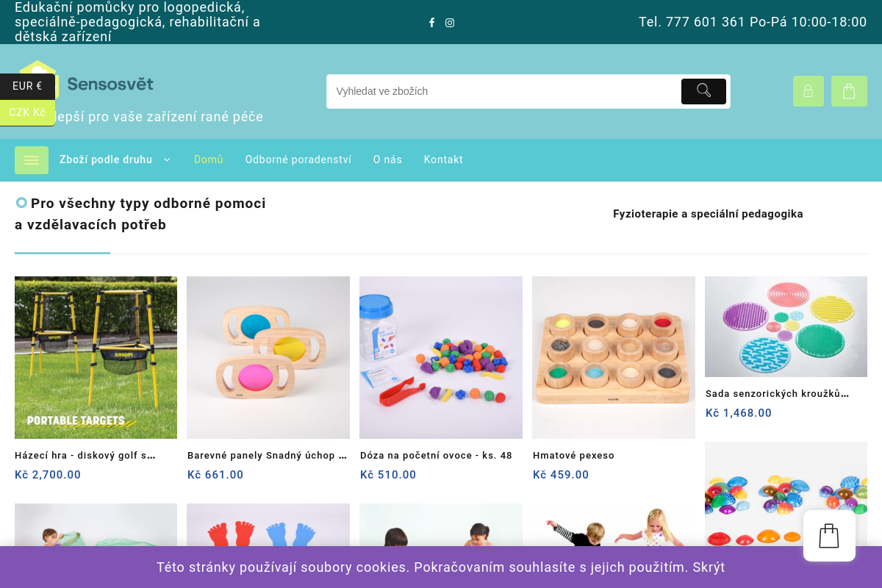Select the Fyzioterapie a speciální pedagogika tab
Viewport: 882px width, 588px height.
[x=708, y=214]
